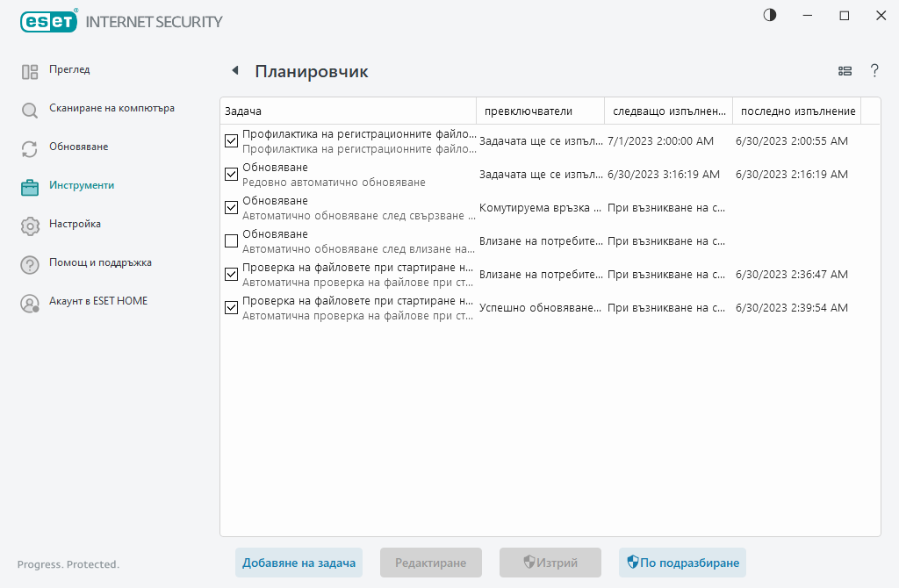Click the Настройка gear icon
899x588 pixels.
(30, 226)
